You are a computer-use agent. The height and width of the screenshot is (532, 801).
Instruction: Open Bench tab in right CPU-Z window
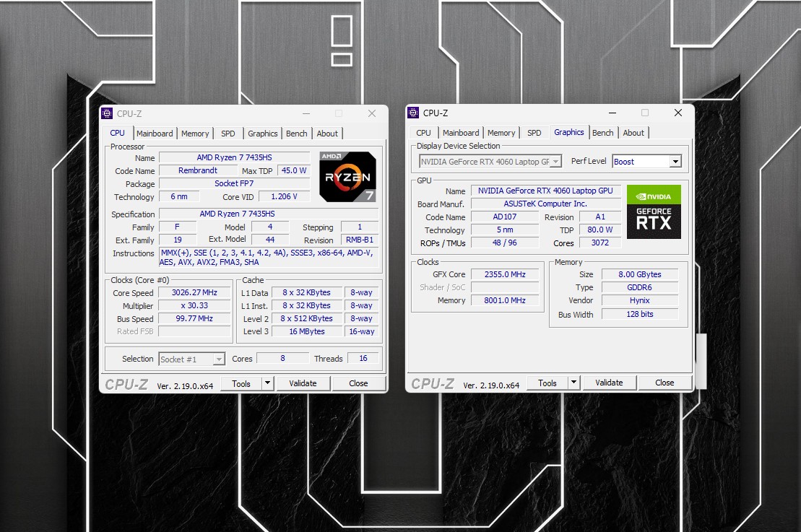(603, 133)
